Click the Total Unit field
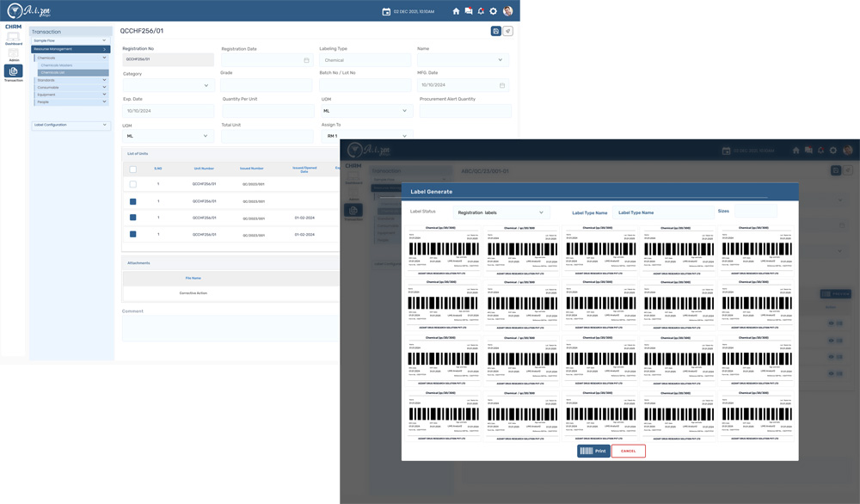 (267, 136)
